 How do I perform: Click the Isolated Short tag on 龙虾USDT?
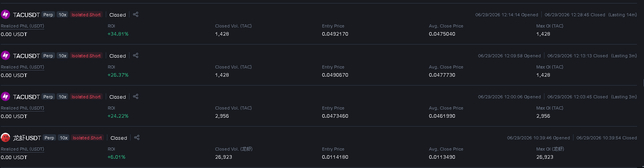pos(87,138)
